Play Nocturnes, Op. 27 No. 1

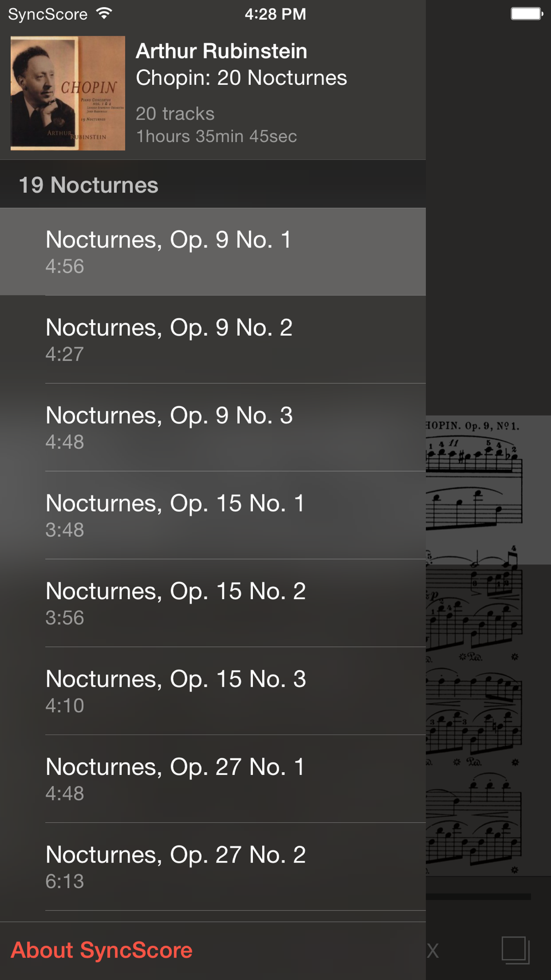(213, 779)
